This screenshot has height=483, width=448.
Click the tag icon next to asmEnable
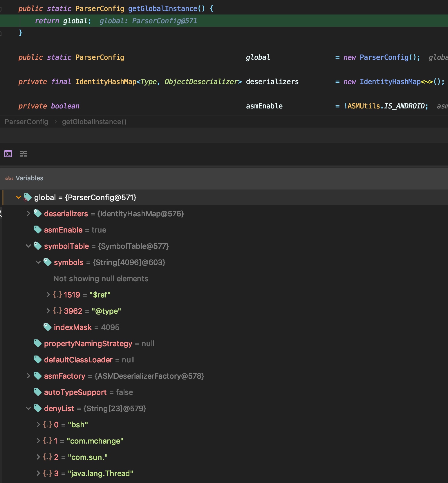37,230
